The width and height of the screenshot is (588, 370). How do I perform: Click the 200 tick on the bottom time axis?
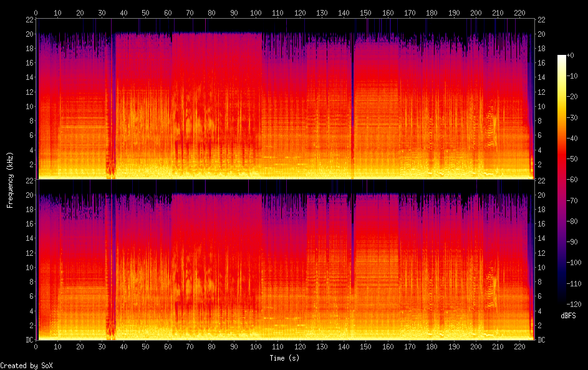coord(476,346)
